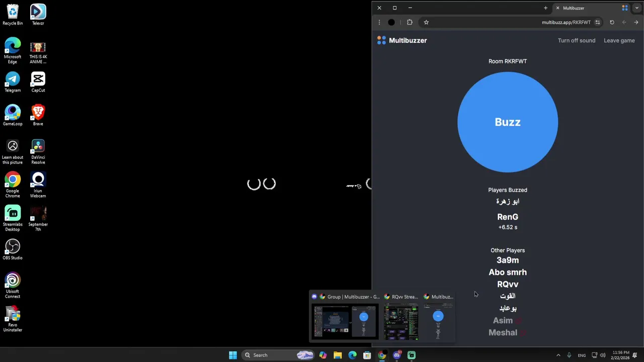Click the microphone tray icon
Viewport: 644px width, 362px height.
click(x=569, y=355)
